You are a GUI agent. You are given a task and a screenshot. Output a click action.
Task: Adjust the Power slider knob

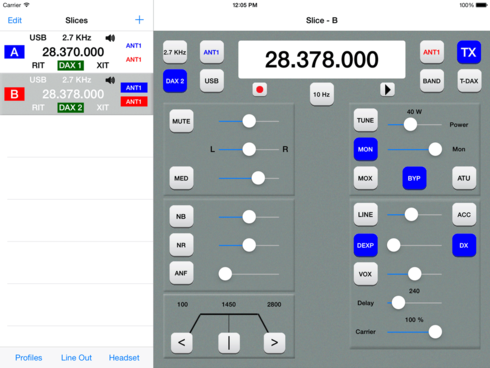point(410,125)
